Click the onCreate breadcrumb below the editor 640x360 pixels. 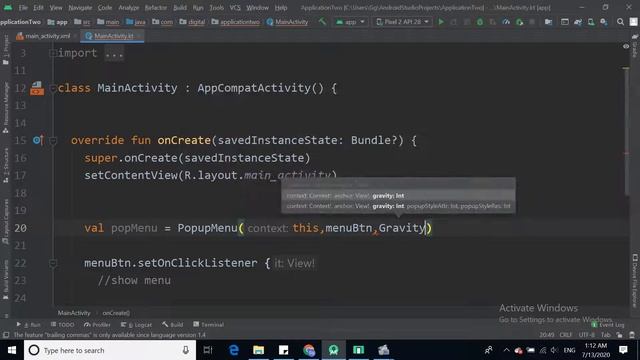[116, 313]
